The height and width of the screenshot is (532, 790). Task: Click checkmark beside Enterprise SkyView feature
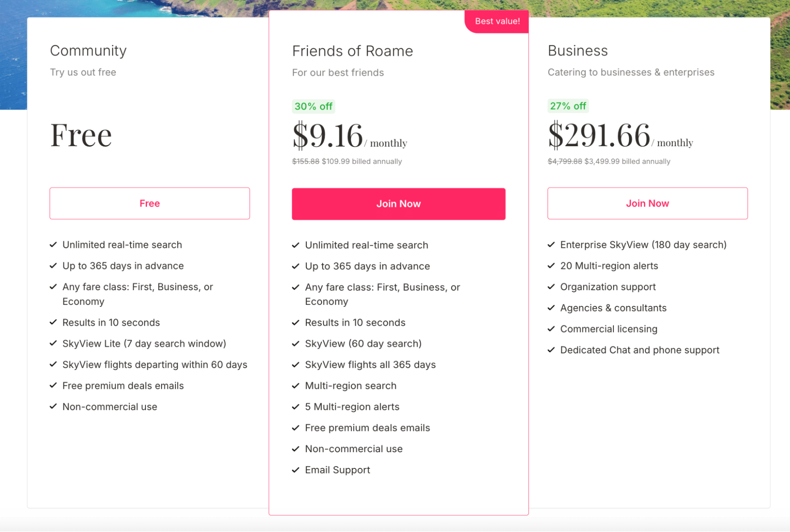pos(551,245)
